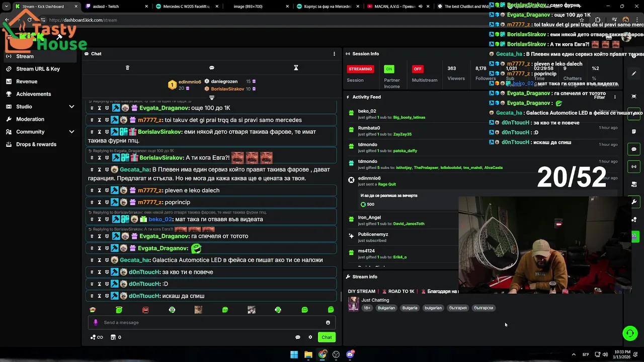
Task: Click the chat bubble icon in right sidebar
Action: click(x=634, y=149)
